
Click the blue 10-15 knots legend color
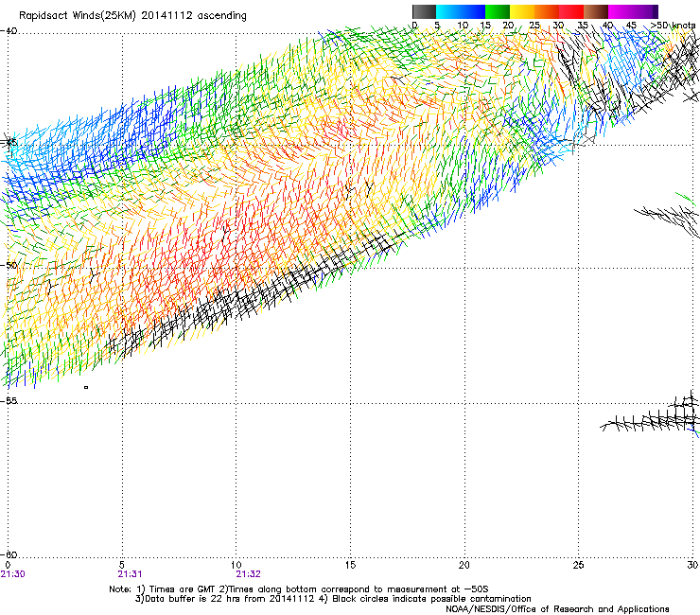[473, 11]
